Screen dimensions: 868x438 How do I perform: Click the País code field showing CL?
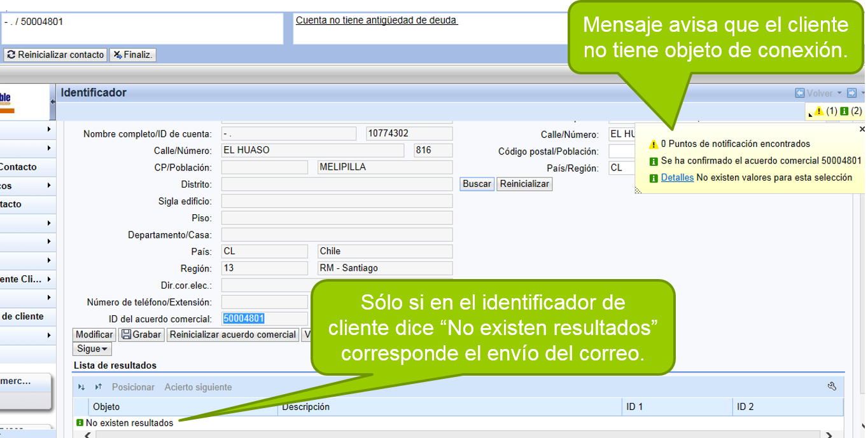tap(265, 251)
